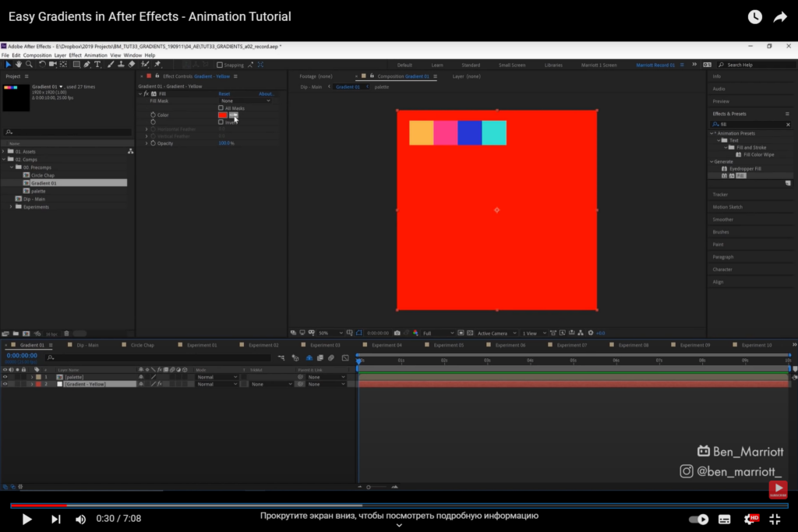Viewport: 798px width, 532px height.
Task: Toggle YouTube subtitles button
Action: click(725, 520)
